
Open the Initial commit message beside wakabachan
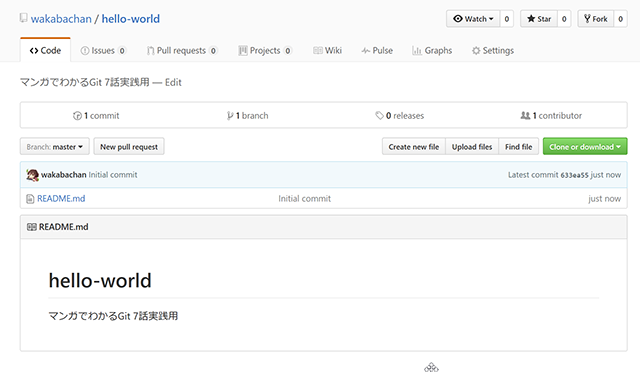(113, 175)
